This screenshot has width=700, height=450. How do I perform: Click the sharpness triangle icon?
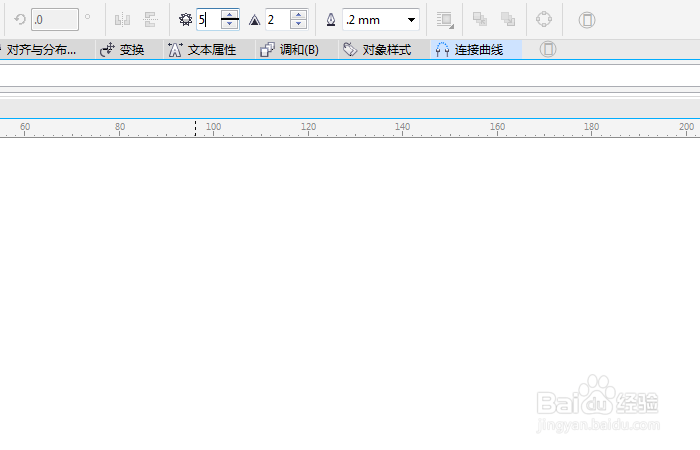[x=254, y=20]
